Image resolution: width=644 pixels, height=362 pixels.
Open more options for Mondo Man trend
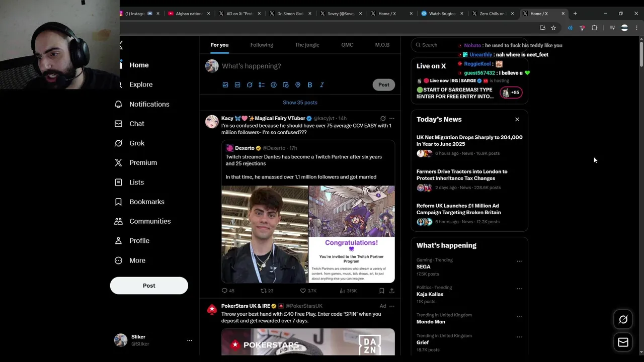519,316
